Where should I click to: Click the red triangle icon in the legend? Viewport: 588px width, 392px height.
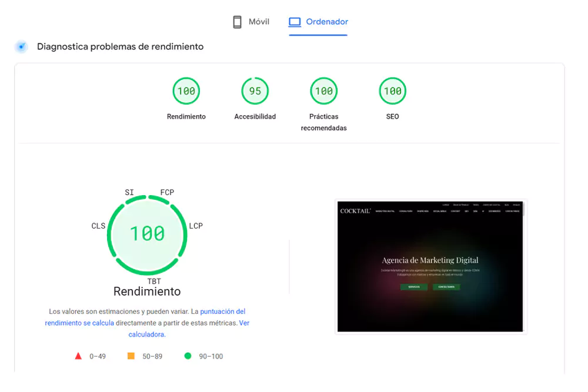pos(78,356)
